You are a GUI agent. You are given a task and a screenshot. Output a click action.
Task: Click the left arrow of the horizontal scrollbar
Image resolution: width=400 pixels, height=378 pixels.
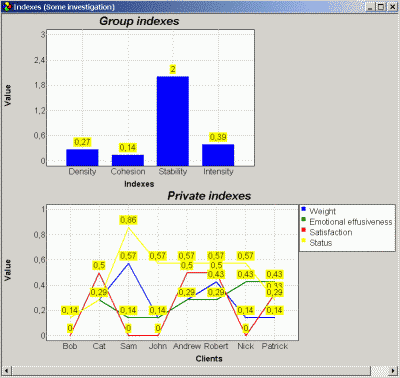coord(7,370)
